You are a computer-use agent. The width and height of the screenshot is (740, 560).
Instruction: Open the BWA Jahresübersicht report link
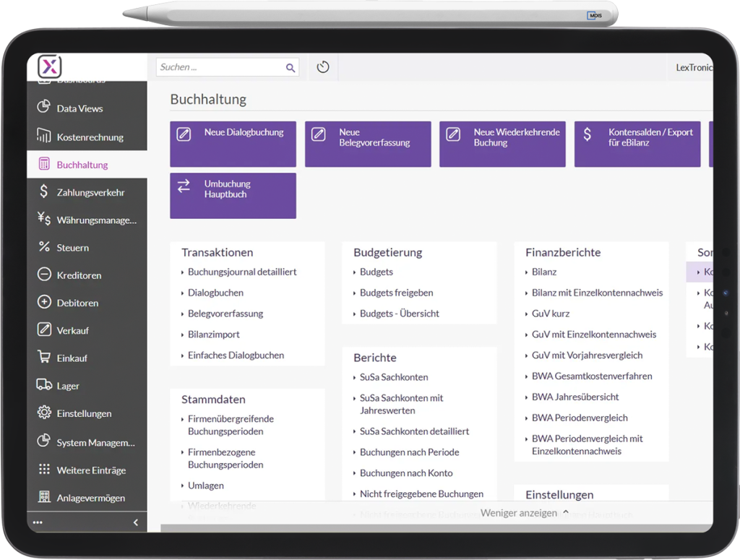[x=575, y=397]
